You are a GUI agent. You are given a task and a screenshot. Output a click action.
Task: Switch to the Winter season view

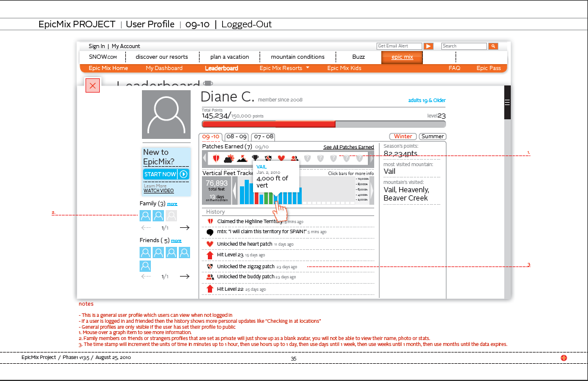[x=403, y=136]
